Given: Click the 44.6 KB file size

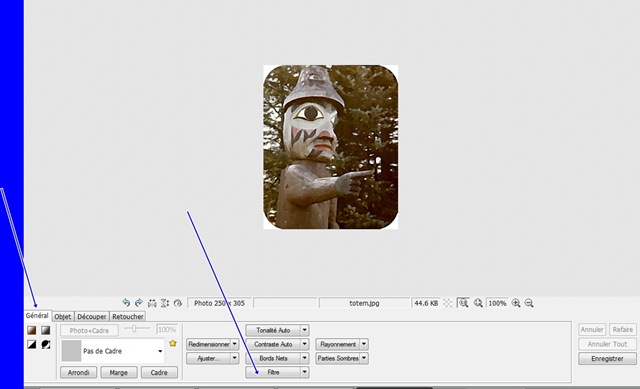Looking at the screenshot, I should pyautogui.click(x=426, y=303).
